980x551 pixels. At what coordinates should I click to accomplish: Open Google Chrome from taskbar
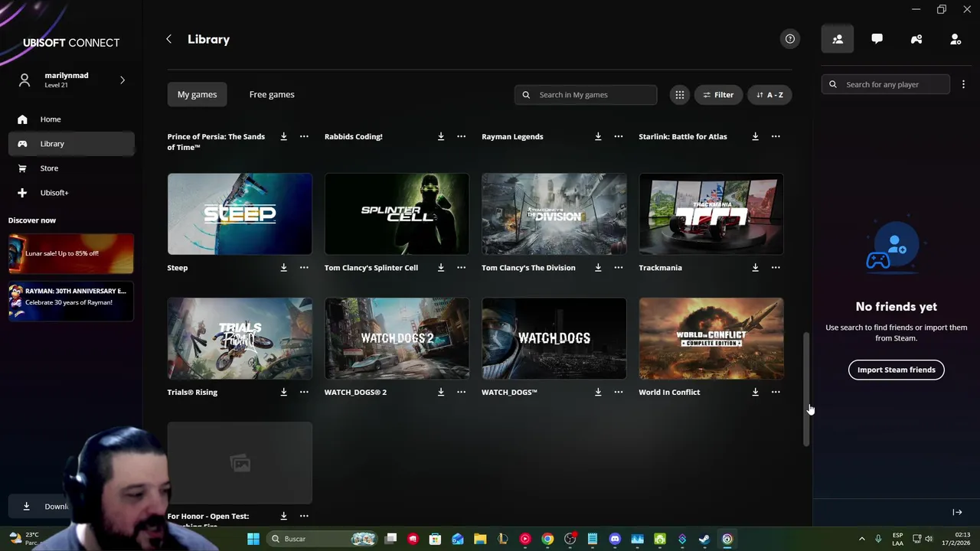[x=547, y=539]
